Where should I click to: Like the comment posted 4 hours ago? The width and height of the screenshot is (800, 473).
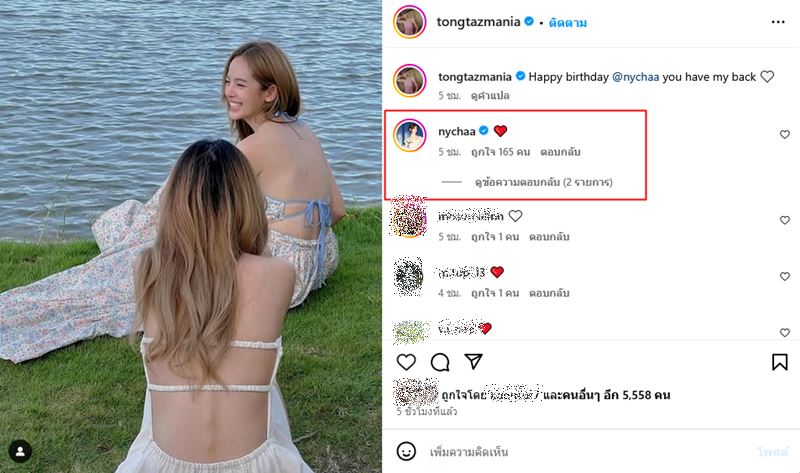click(784, 274)
